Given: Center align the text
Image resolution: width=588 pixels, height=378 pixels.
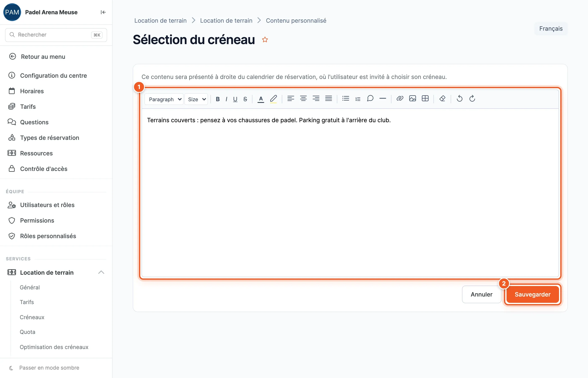Looking at the screenshot, I should click(x=303, y=99).
